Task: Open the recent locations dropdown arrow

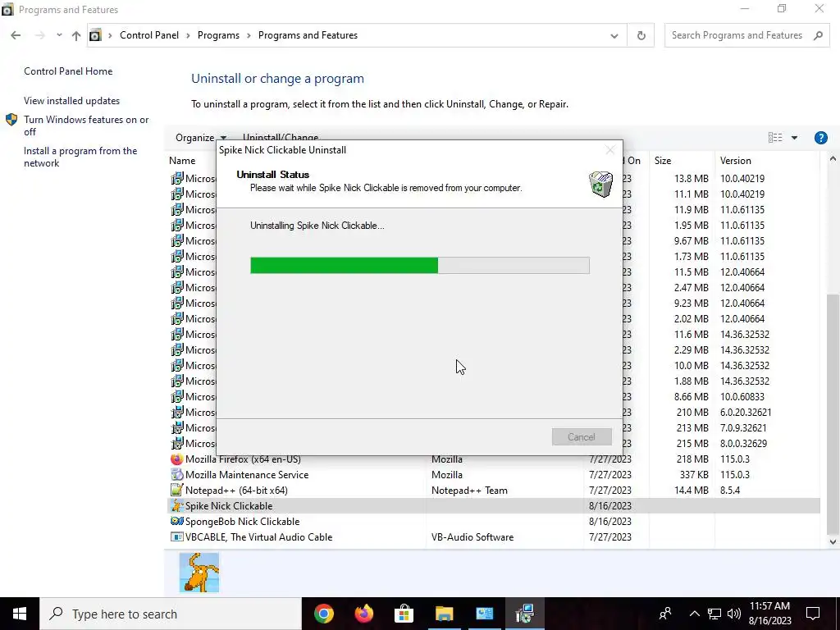Action: point(59,35)
